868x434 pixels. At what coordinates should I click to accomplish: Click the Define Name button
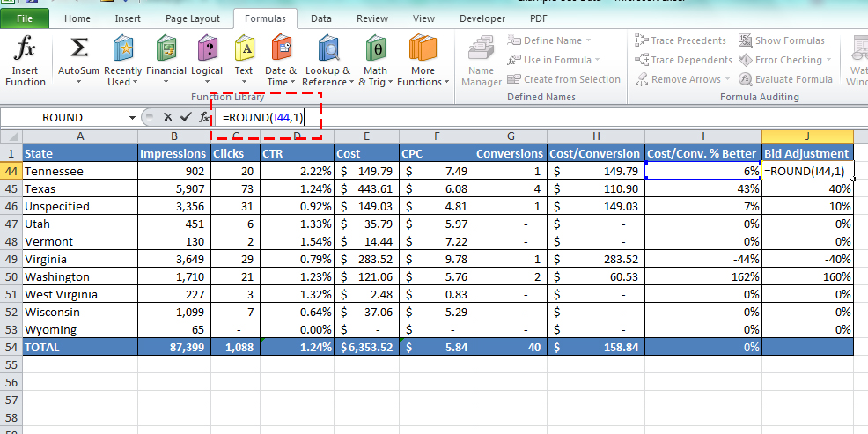click(x=546, y=40)
